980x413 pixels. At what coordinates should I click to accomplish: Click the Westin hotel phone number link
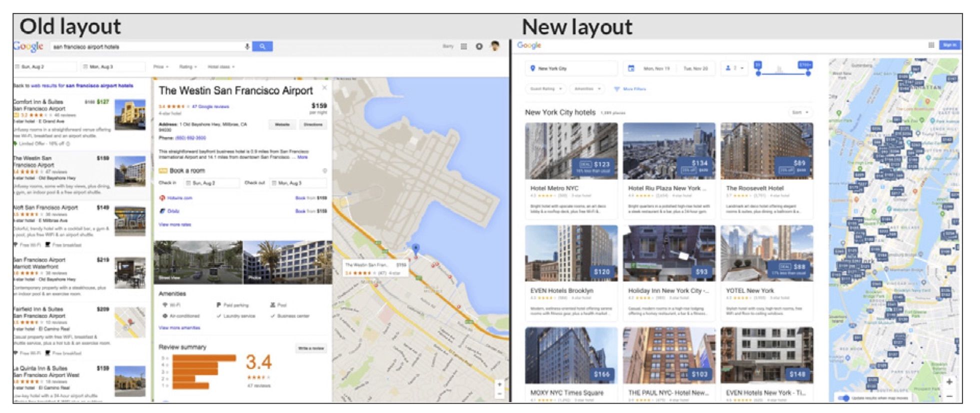pos(189,137)
